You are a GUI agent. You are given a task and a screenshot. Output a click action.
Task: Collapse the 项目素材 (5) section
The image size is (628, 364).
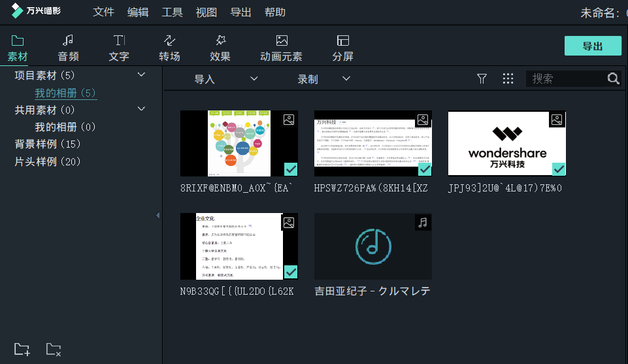[x=141, y=74]
